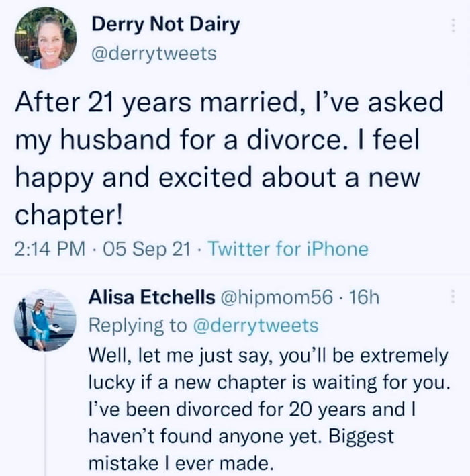Viewport: 470px width, 476px height.
Task: Open the @derrytweets handle under the display name
Action: (x=154, y=53)
